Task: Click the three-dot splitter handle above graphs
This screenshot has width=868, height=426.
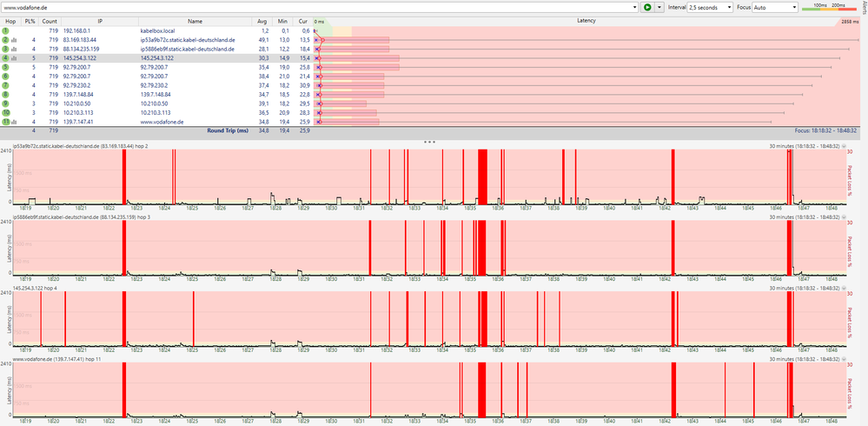Action: coord(429,141)
